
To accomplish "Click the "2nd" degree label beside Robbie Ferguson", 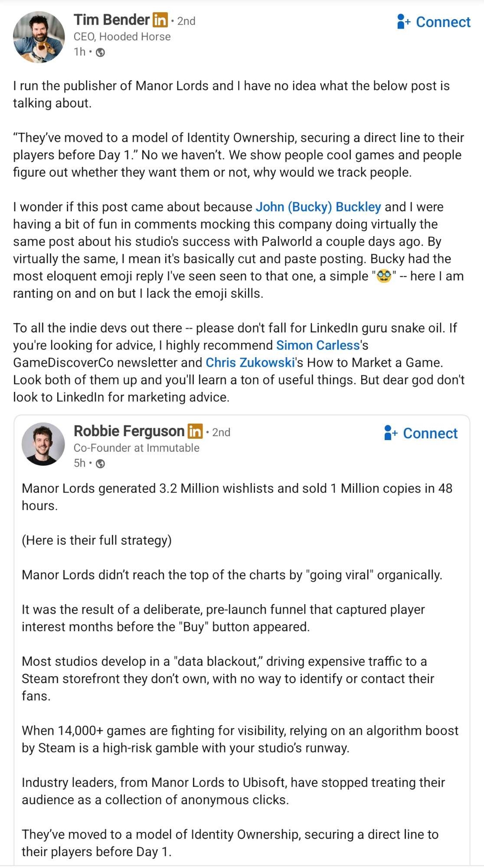I will tap(221, 432).
